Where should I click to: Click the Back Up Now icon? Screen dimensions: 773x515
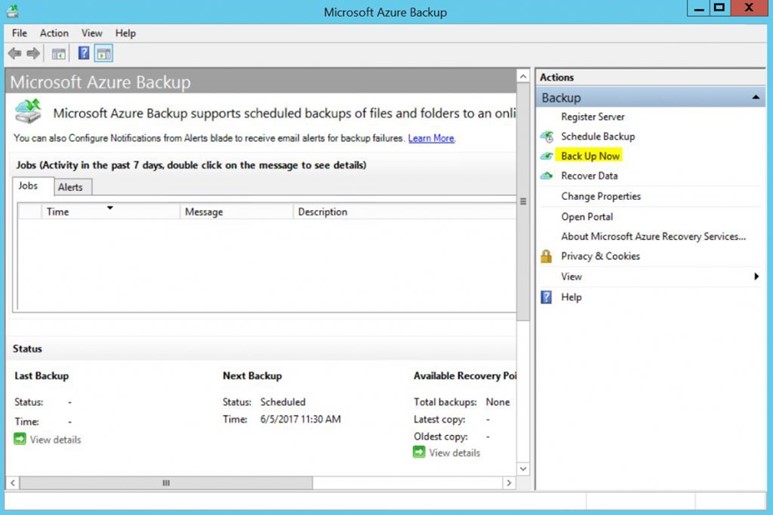pos(546,156)
